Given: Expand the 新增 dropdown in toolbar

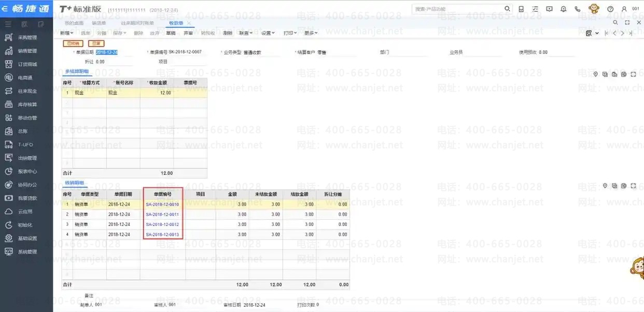Looking at the screenshot, I should point(66,33).
